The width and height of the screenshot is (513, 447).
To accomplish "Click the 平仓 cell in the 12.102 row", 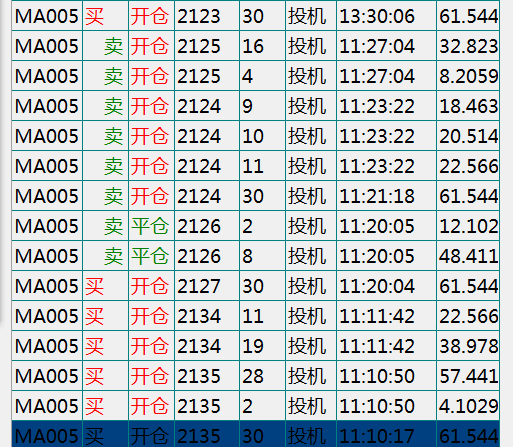I will tap(151, 226).
